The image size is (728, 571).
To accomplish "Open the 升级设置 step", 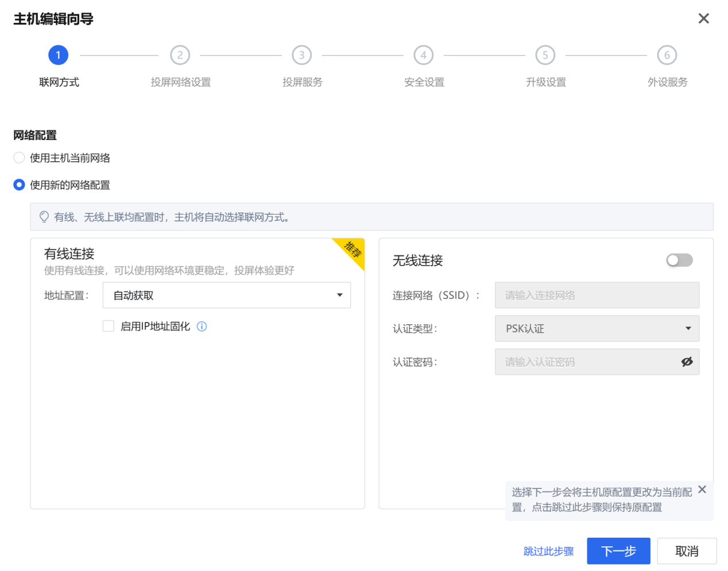I will pos(545,82).
